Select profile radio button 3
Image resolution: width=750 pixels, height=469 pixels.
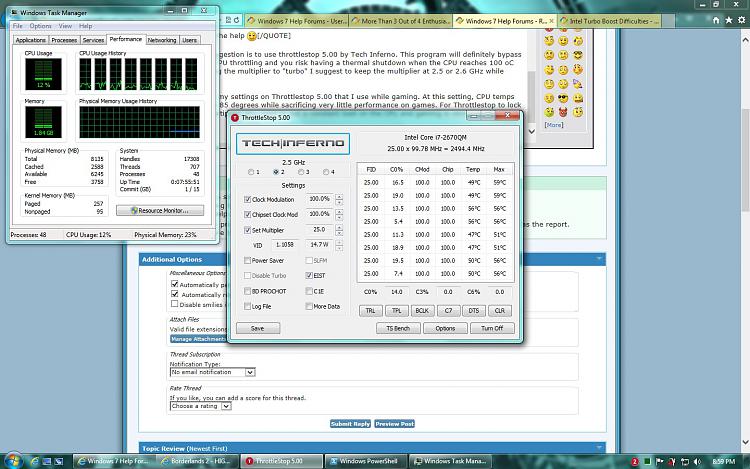click(301, 172)
